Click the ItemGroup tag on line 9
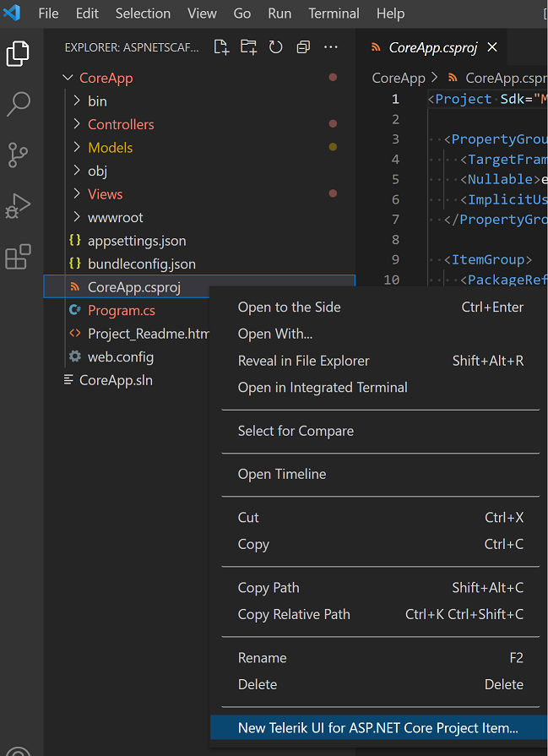This screenshot has height=756, width=548. 488,259
